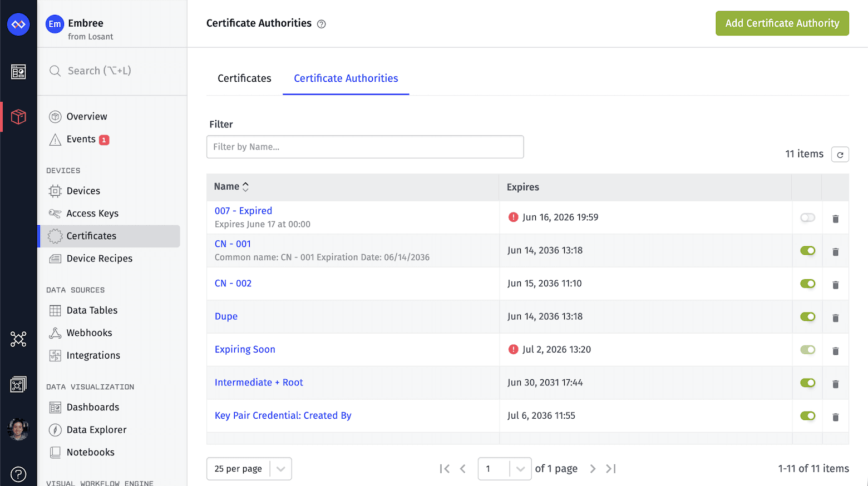Click the help icon beside the Certificate Authorities title

tap(321, 24)
